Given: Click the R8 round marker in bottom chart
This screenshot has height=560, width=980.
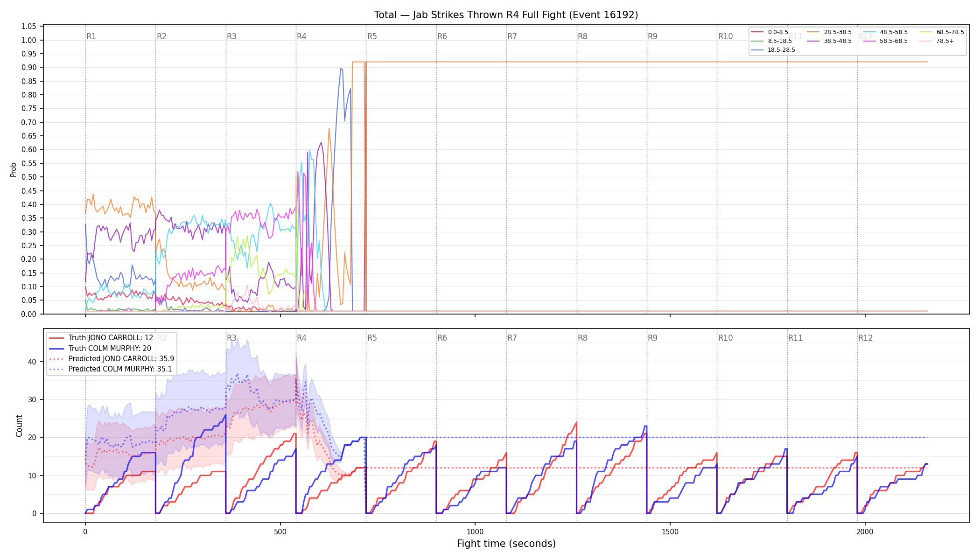Looking at the screenshot, I should click(582, 338).
